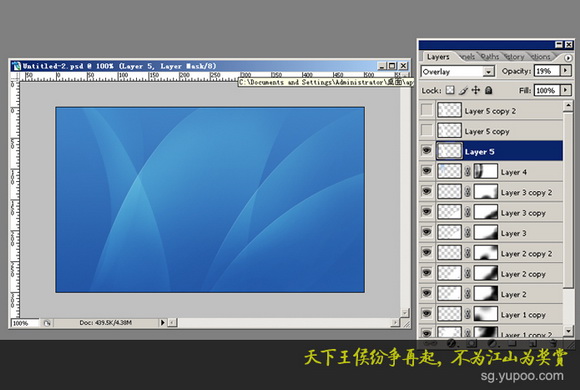The image size is (580, 390).
Task: Open the Fill slider arrow
Action: tap(566, 90)
